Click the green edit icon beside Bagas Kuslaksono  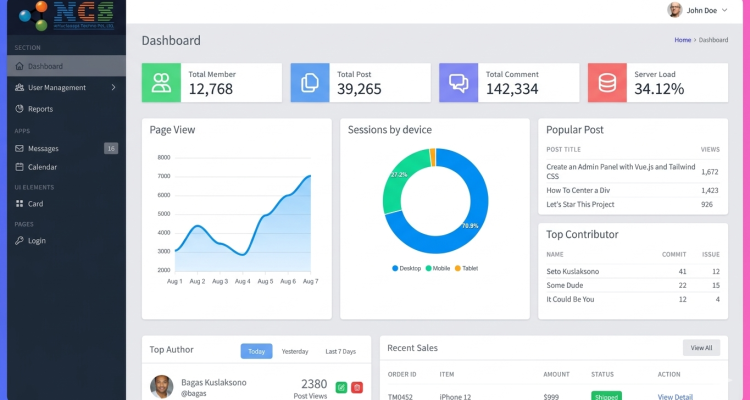point(341,388)
